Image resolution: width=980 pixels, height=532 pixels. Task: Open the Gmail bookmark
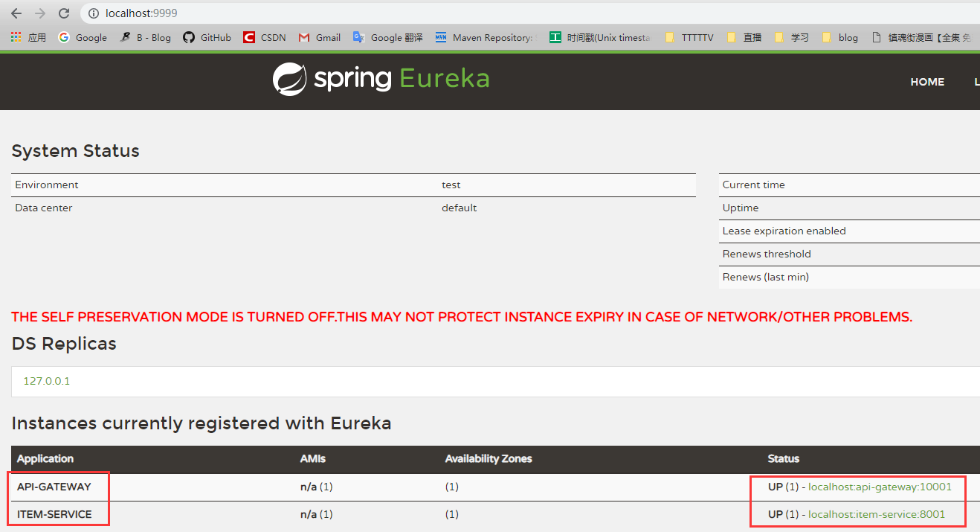tap(320, 37)
